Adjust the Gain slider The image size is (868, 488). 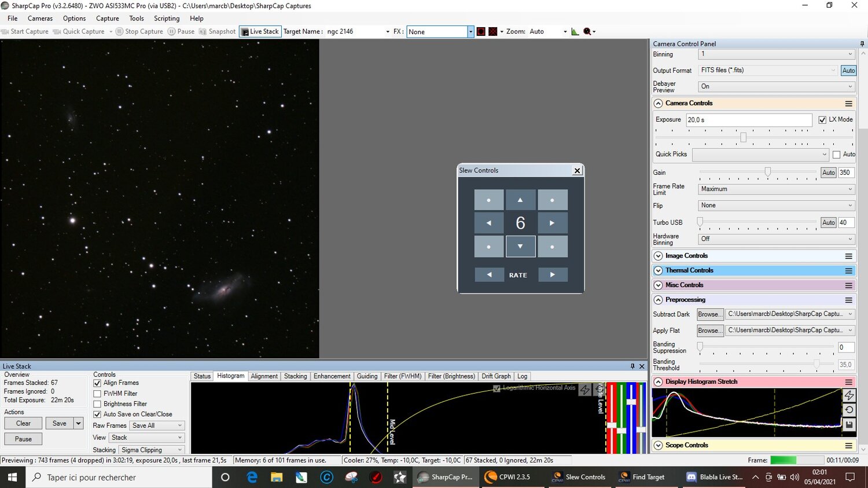click(767, 172)
